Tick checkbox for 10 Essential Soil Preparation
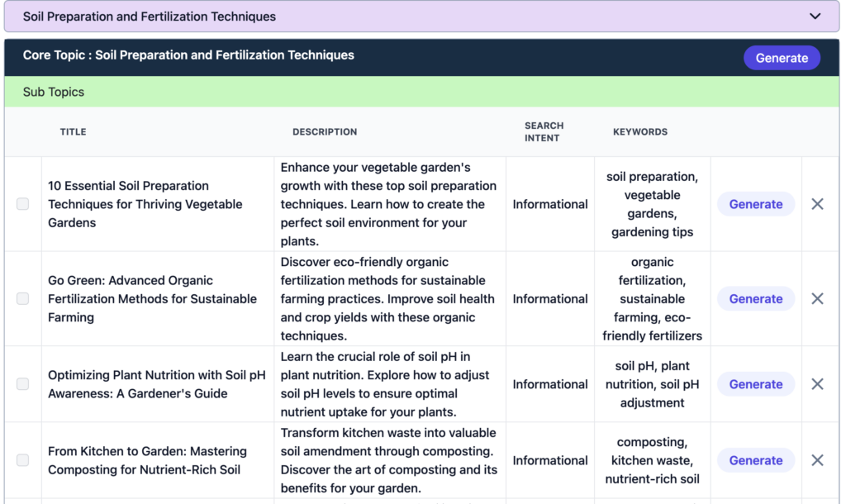The image size is (846, 504). coord(23,204)
